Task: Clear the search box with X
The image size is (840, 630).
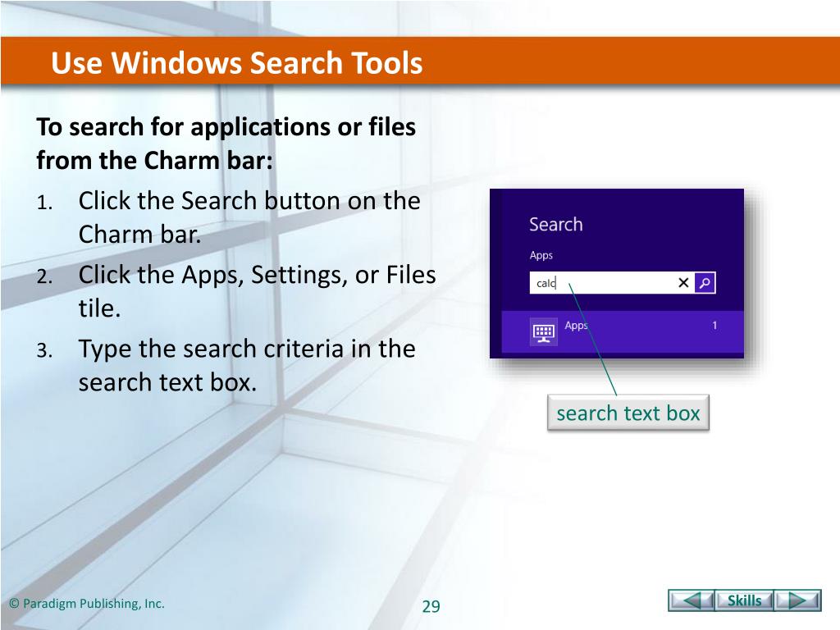Action: [x=683, y=283]
